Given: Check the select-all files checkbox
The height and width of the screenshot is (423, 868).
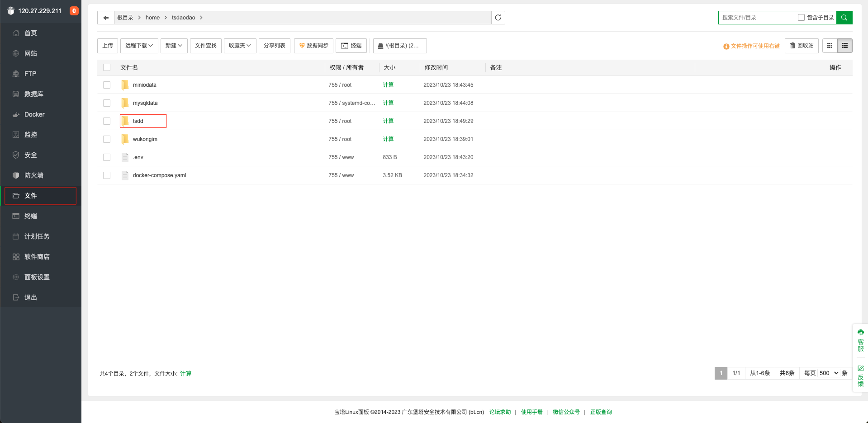Looking at the screenshot, I should click(x=107, y=67).
